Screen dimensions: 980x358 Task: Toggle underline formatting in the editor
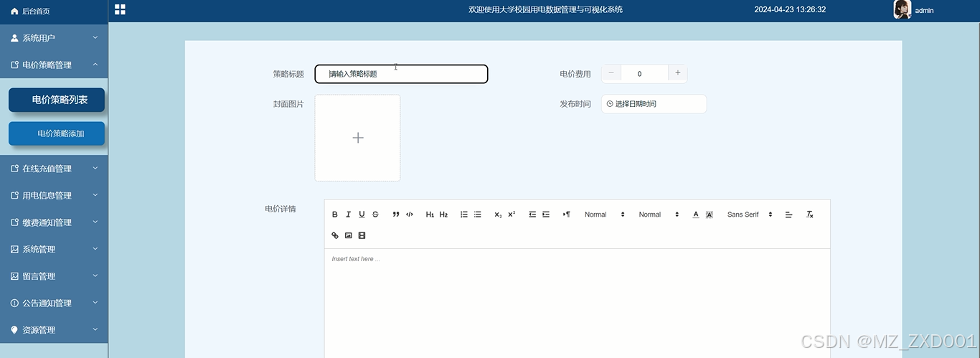(362, 215)
